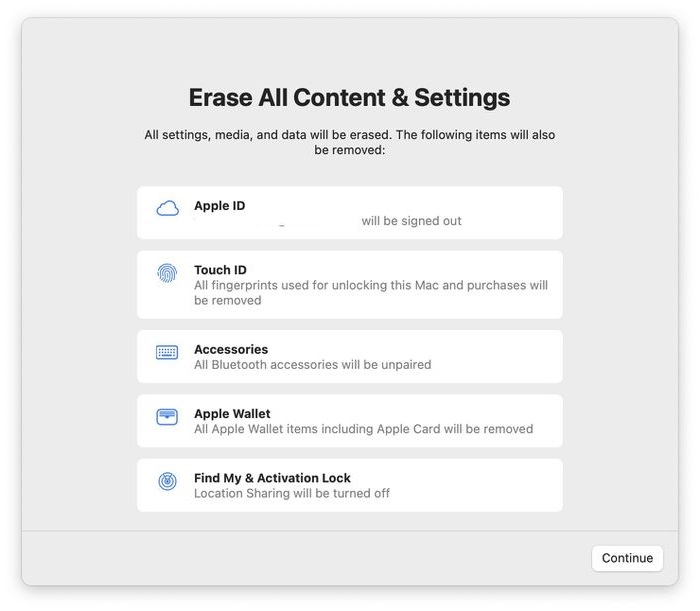
Task: Click the Find My radar icon
Action: (x=167, y=481)
